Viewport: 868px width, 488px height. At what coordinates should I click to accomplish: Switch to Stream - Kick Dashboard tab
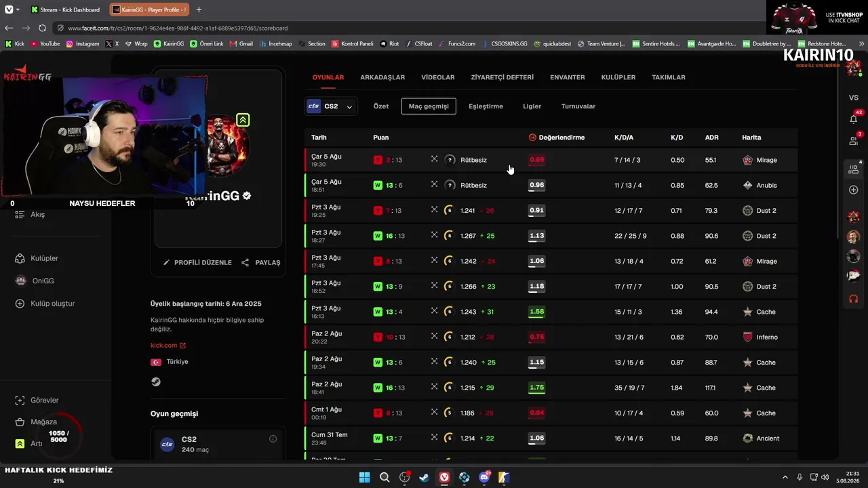[66, 9]
